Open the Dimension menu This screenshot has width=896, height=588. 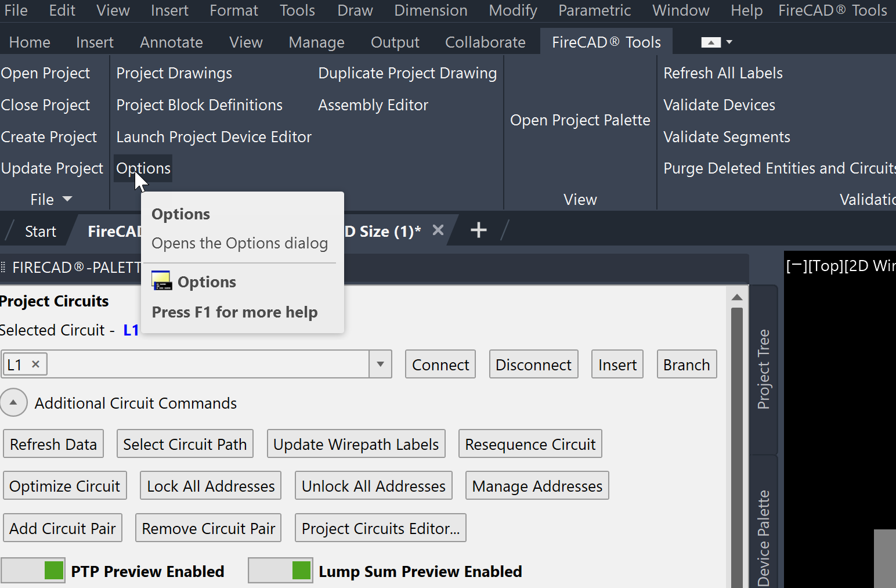point(431,10)
